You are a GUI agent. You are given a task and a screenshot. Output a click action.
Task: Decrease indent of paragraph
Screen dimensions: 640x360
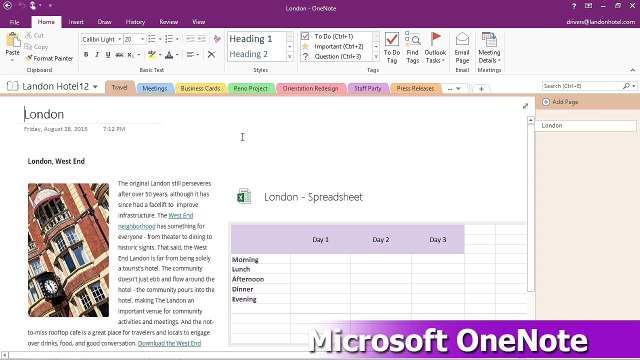tap(190, 39)
